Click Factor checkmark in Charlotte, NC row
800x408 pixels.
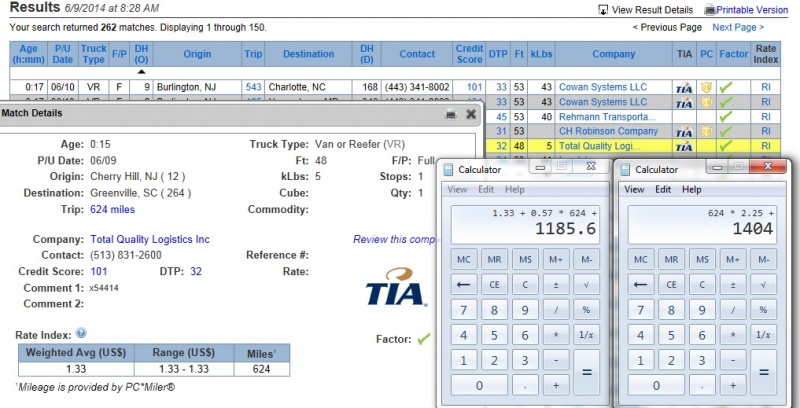(x=726, y=88)
